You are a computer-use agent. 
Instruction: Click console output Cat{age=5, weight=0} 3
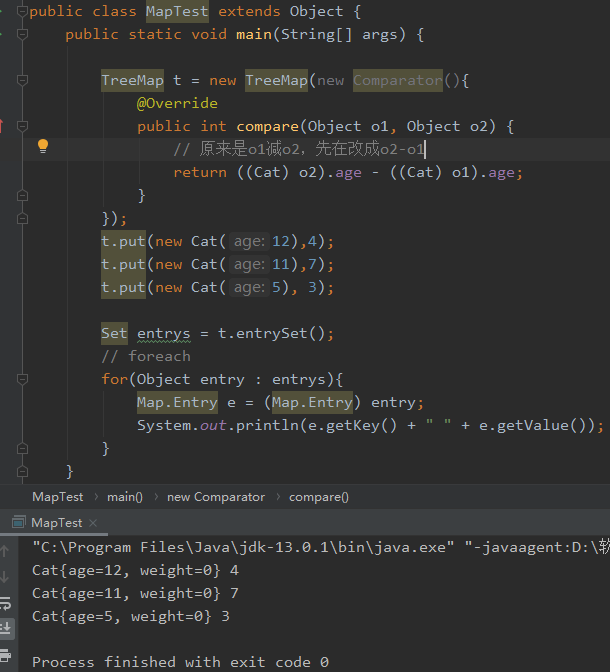pos(131,616)
